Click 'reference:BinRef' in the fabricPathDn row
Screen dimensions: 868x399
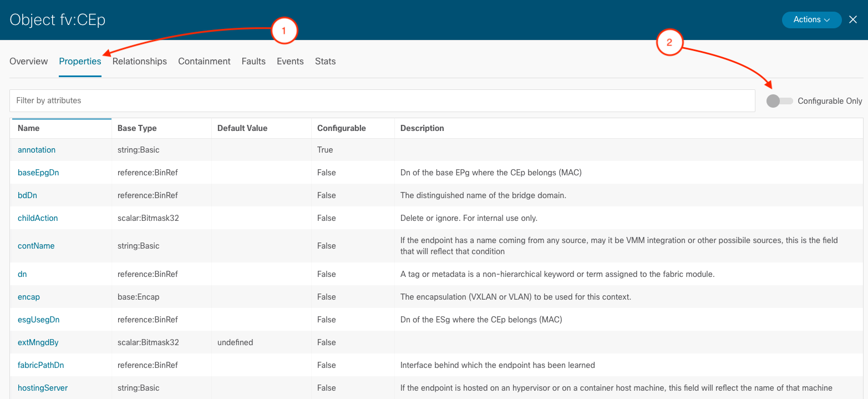point(148,365)
